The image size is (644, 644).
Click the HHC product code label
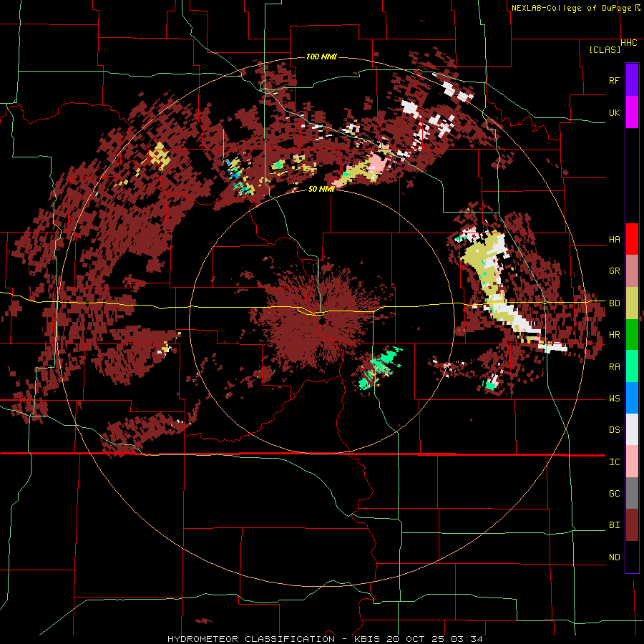(x=629, y=43)
